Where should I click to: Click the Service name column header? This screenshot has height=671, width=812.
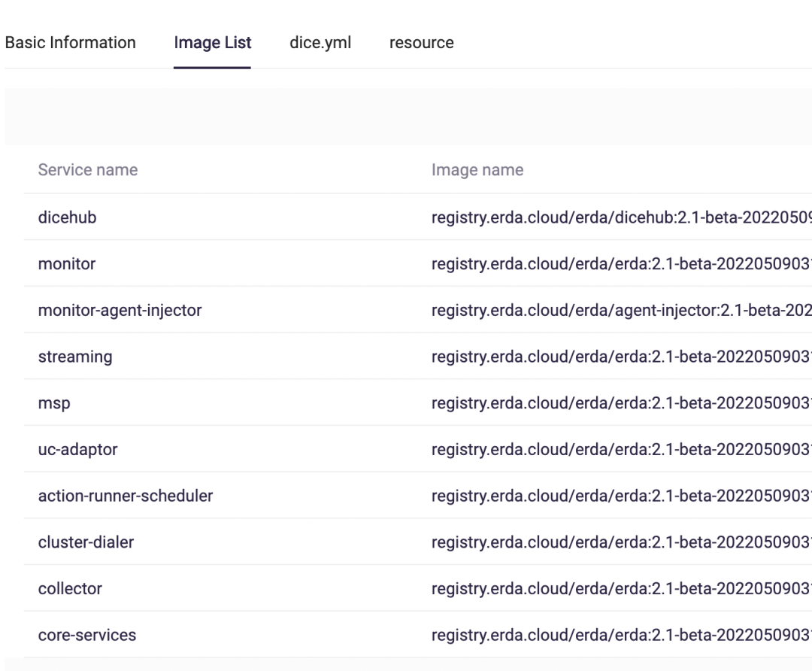(x=88, y=170)
